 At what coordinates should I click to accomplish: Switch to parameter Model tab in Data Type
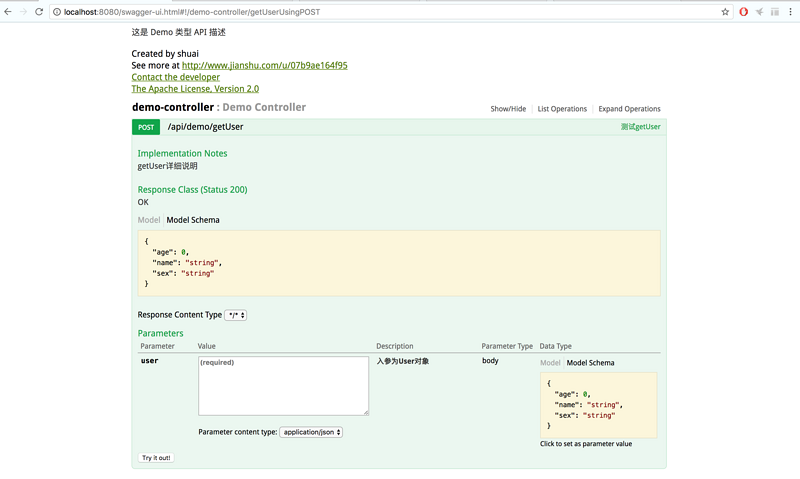click(x=550, y=363)
